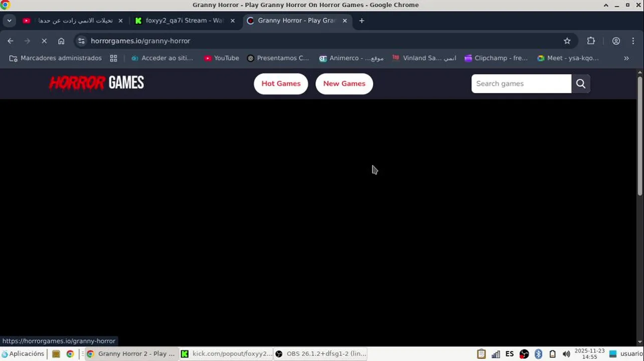The height and width of the screenshot is (361, 644).
Task: Switch to OBS 26.1.2 taskbar window
Action: (320, 354)
